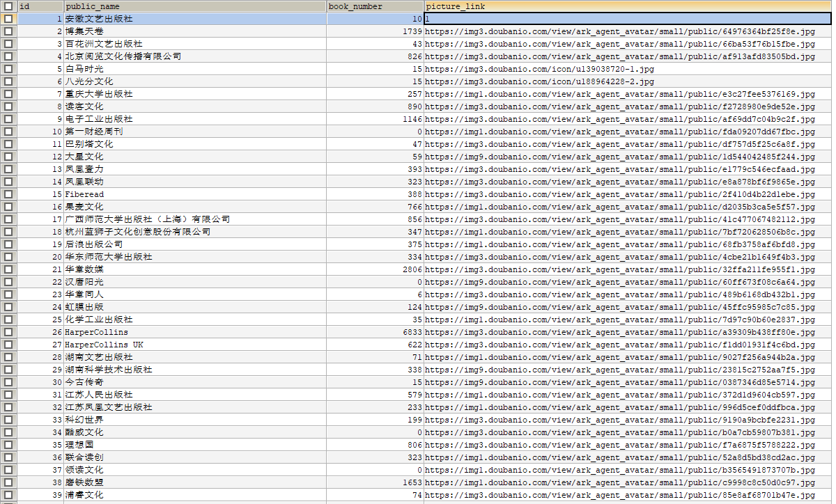Click the link ending 85e8af68701b47e.jpg
836x504 pixels.
(x=628, y=495)
